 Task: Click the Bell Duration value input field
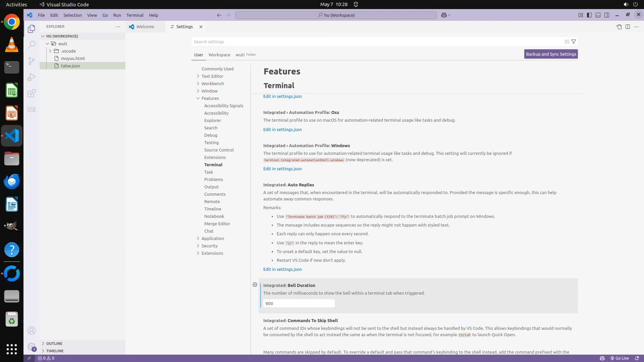(299, 303)
